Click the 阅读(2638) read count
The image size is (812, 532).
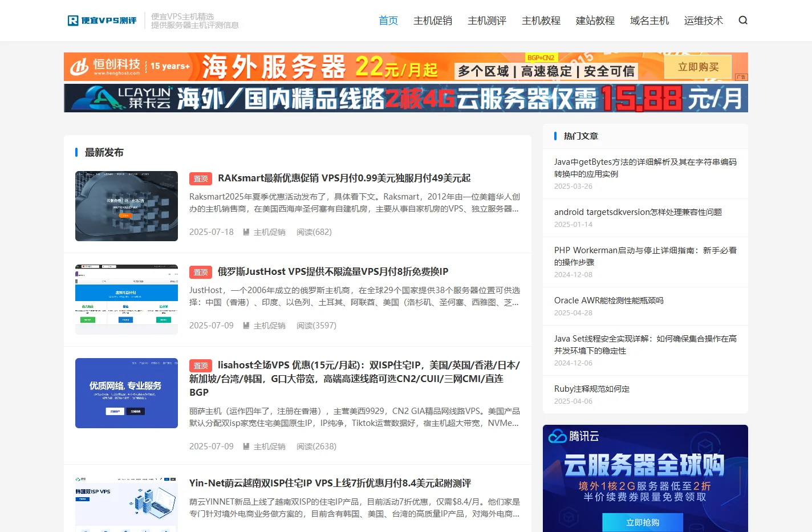point(316,446)
